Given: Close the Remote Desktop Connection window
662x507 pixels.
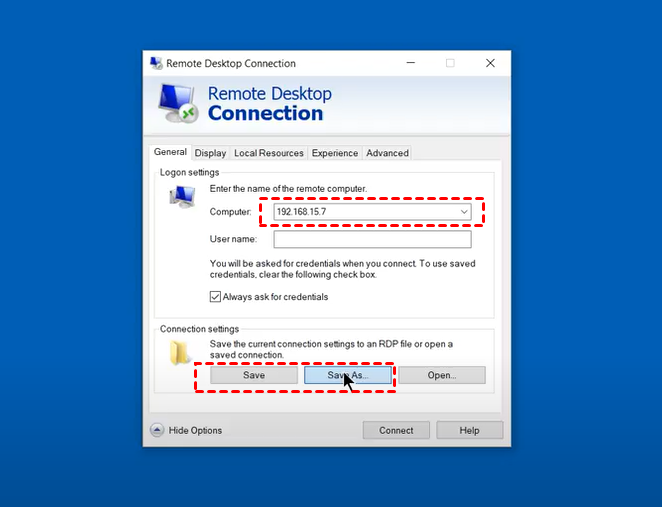Looking at the screenshot, I should [490, 63].
